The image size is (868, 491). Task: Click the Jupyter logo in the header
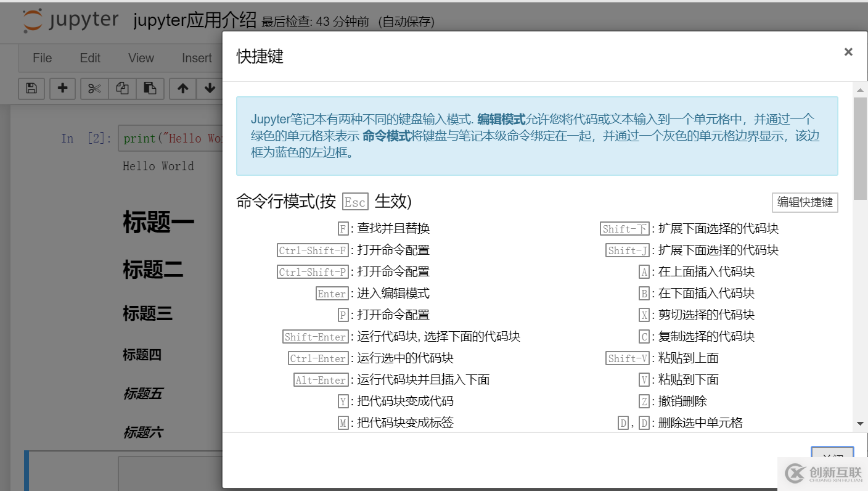(70, 20)
